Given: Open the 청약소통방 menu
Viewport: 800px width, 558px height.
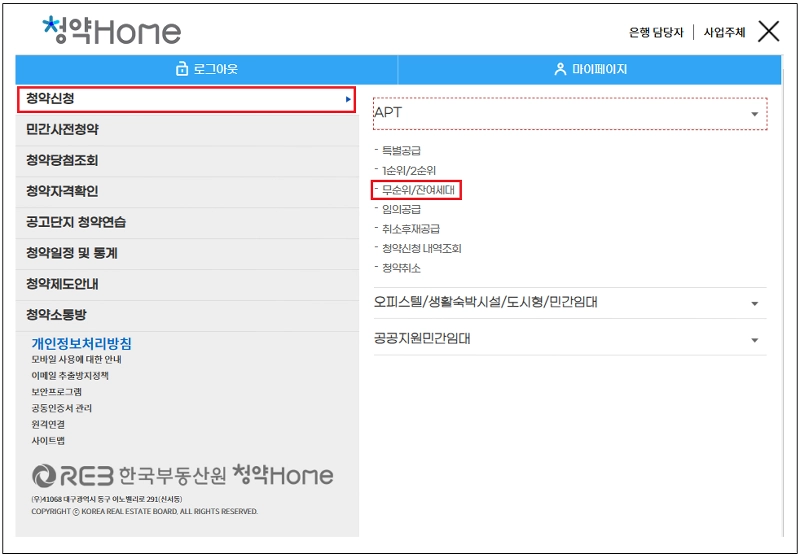Looking at the screenshot, I should tap(187, 315).
